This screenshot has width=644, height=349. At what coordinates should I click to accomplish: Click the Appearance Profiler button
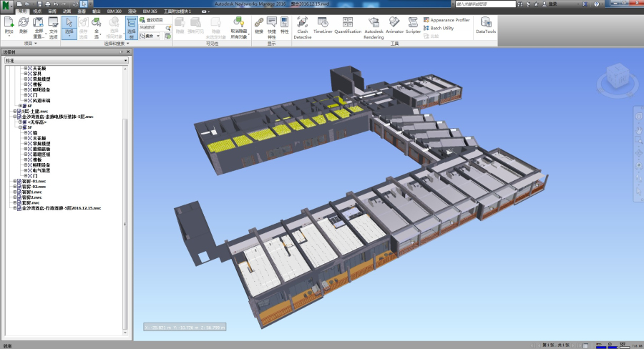tap(446, 20)
